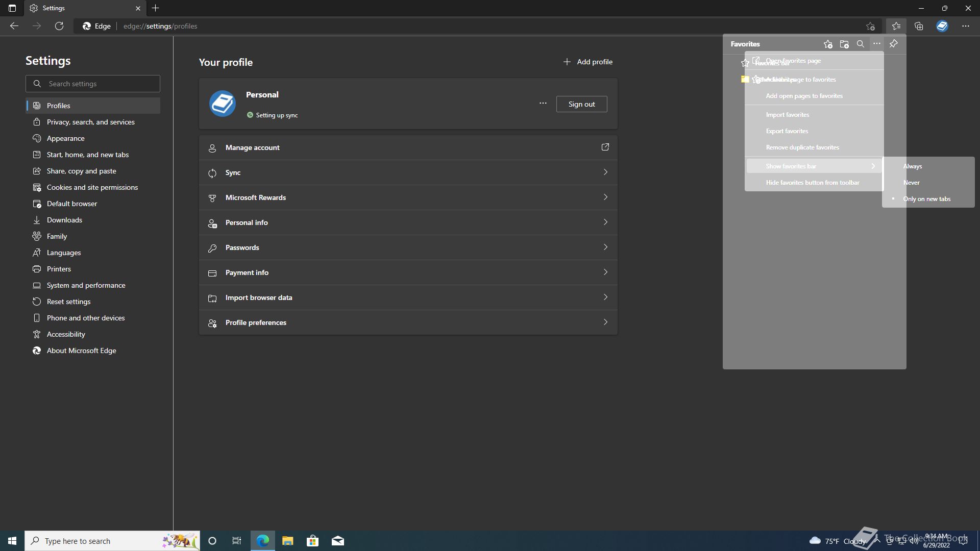Expand Passwords row
Viewport: 980px width, 551px height.
point(408,247)
